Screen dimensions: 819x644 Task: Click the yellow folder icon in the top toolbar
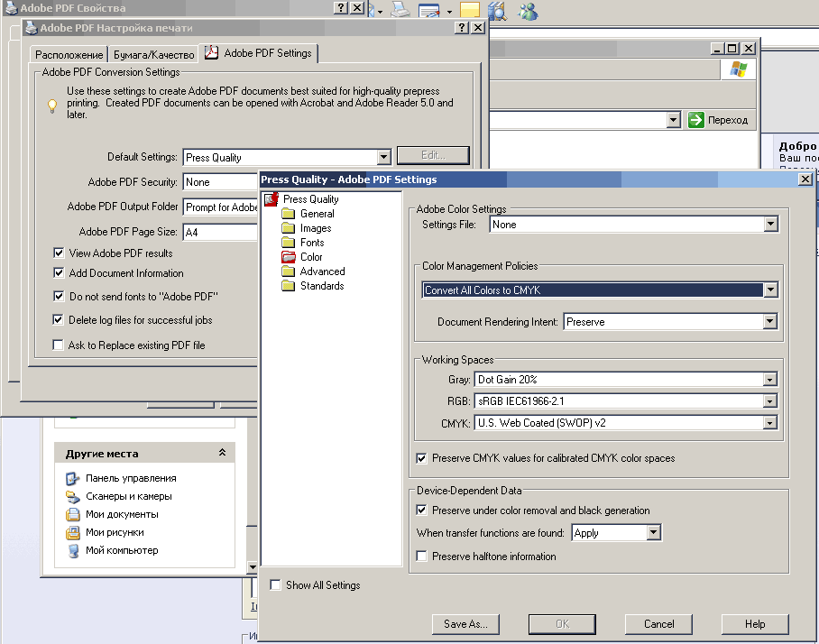470,11
